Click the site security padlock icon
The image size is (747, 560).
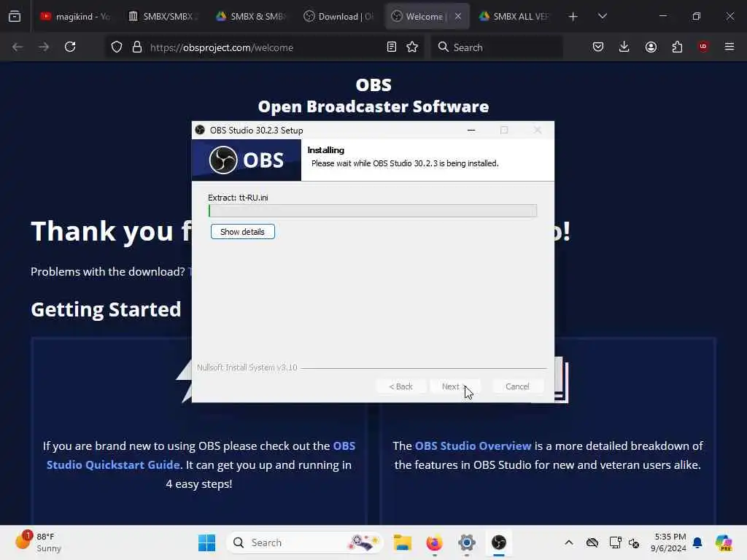point(137,47)
